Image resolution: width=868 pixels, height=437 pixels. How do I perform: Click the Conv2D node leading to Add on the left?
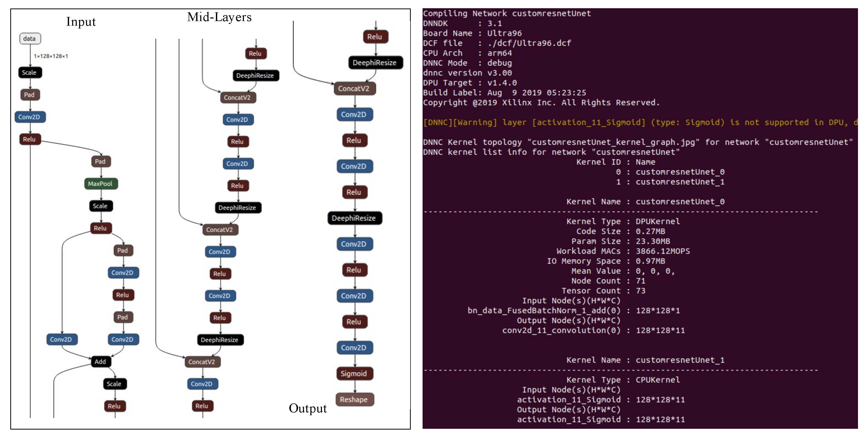(x=62, y=339)
